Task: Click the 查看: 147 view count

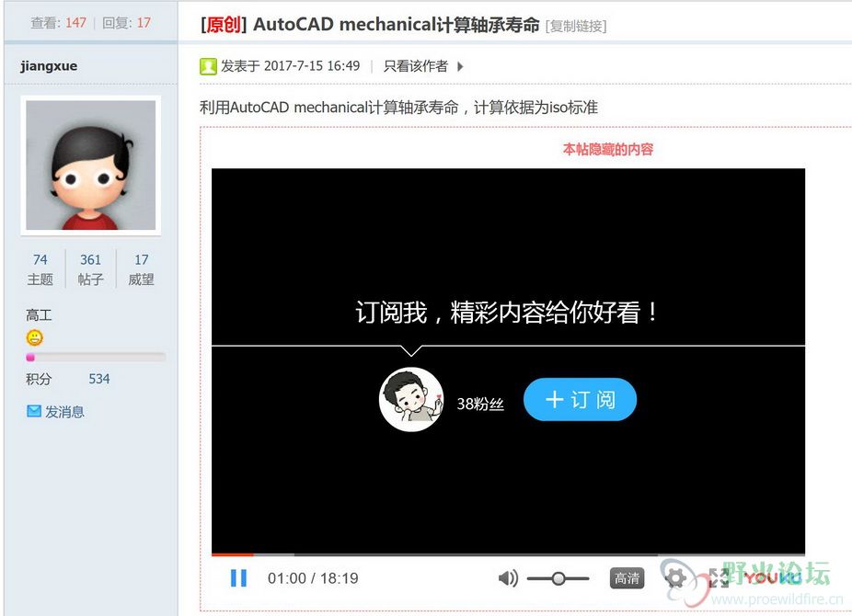Action: [59, 23]
